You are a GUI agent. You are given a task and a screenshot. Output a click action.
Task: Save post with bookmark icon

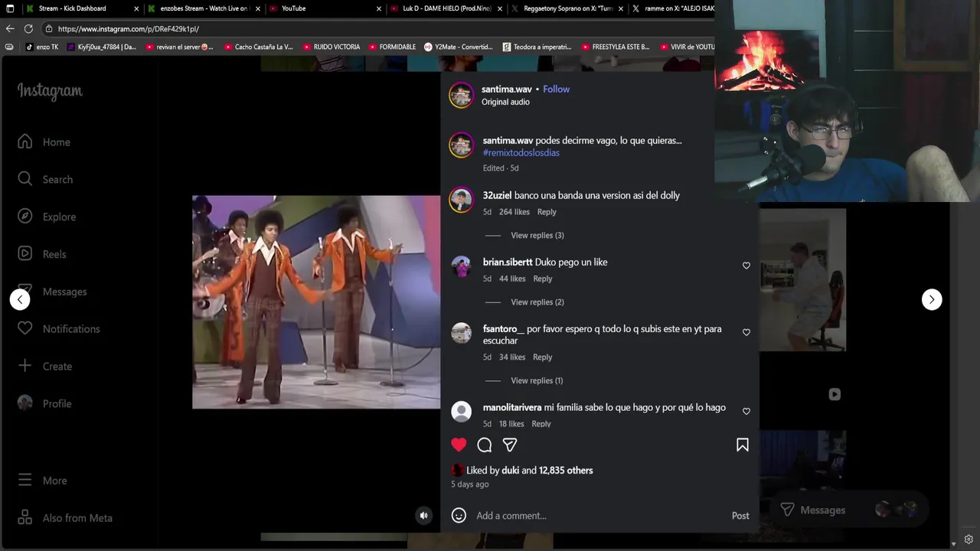coord(743,445)
